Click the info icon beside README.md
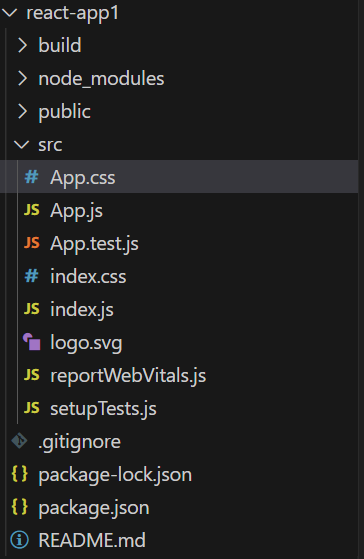 click(19, 540)
